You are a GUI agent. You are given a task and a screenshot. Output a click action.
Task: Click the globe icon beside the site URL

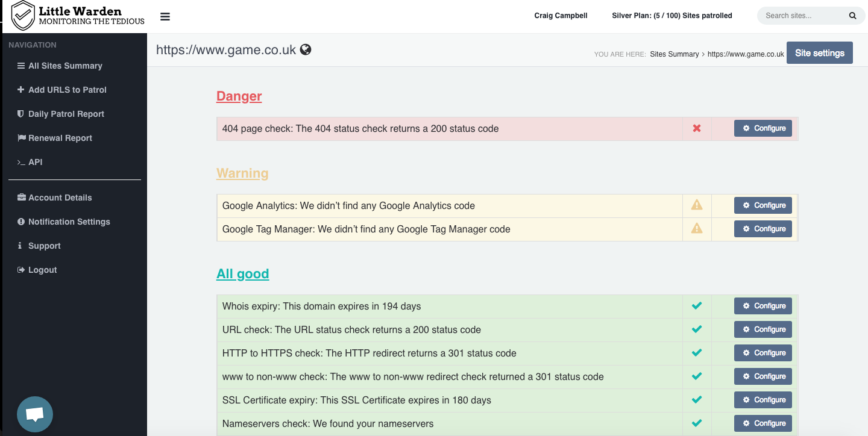[306, 50]
